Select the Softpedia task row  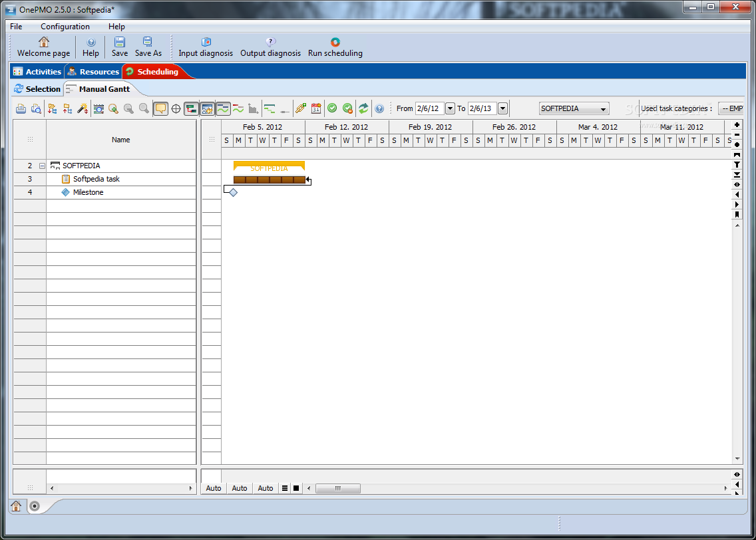coord(104,179)
